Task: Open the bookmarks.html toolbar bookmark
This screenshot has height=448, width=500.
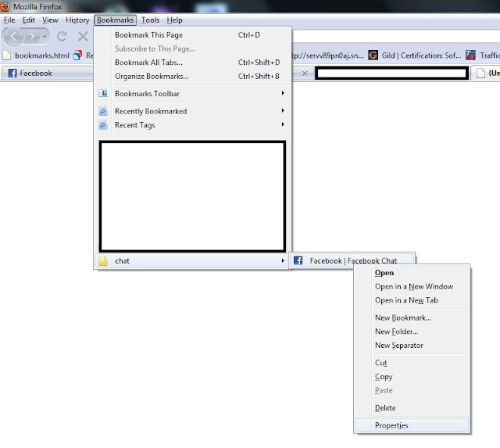Action: 36,56
